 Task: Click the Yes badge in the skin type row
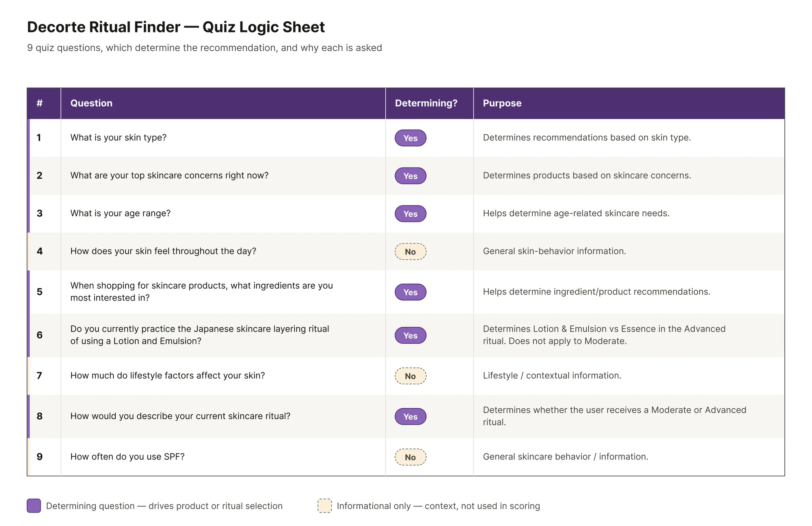tap(410, 138)
